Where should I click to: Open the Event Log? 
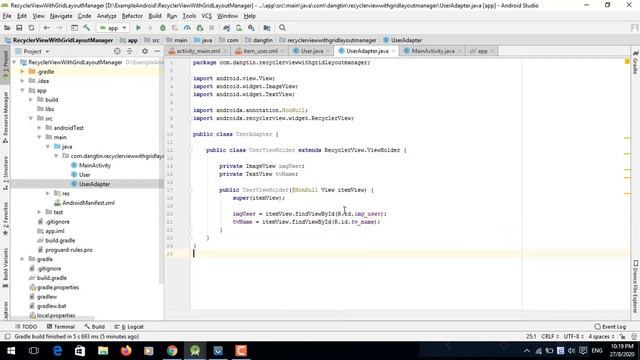point(610,327)
